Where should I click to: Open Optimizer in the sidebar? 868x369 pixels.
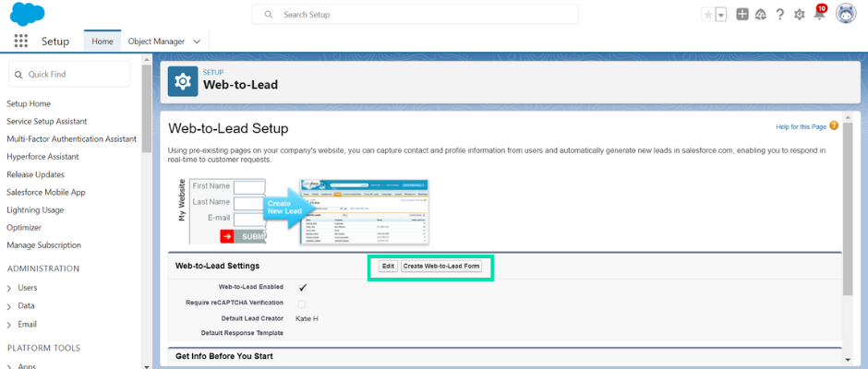(24, 227)
